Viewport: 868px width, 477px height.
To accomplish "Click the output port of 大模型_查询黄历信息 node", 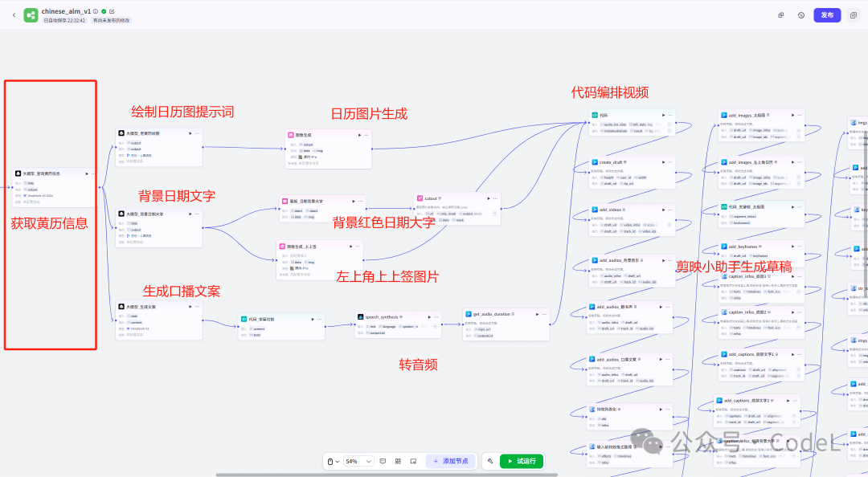I will [x=100, y=187].
